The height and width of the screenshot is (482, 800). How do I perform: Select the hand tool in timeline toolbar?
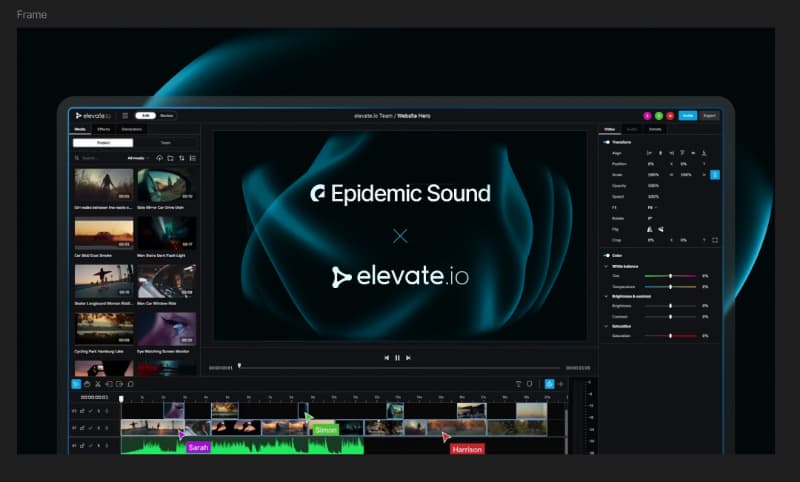point(87,384)
